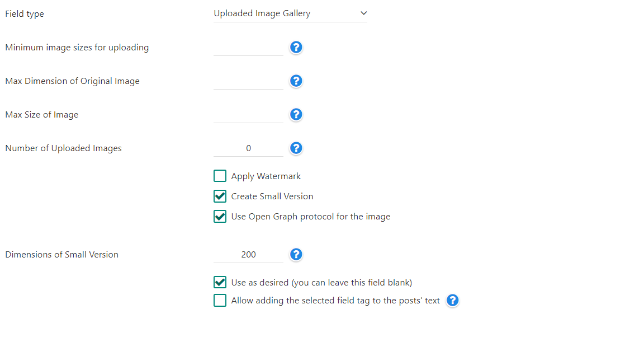Image resolution: width=644 pixels, height=337 pixels.
Task: Focus the Minimum image sizes input field
Action: point(248,48)
